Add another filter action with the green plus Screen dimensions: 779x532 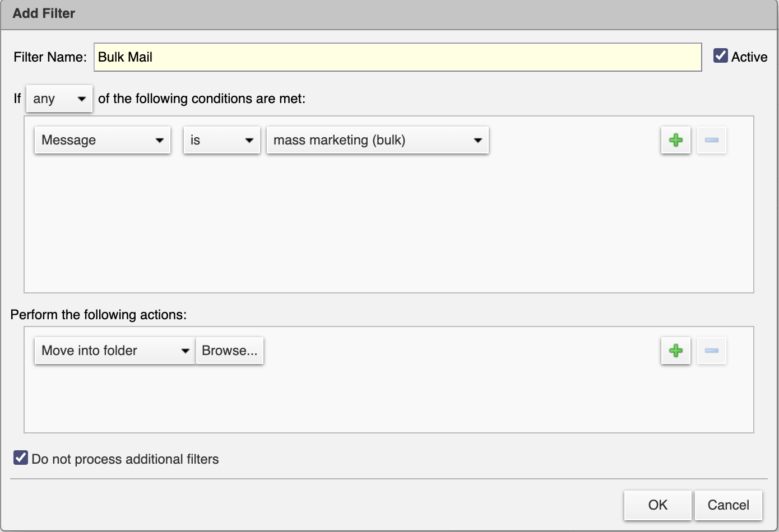(x=675, y=351)
